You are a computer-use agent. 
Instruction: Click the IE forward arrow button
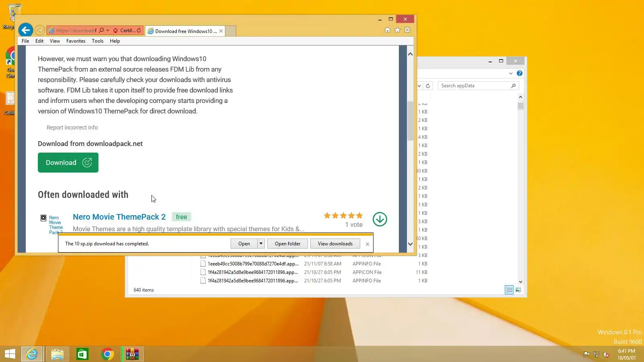click(39, 30)
